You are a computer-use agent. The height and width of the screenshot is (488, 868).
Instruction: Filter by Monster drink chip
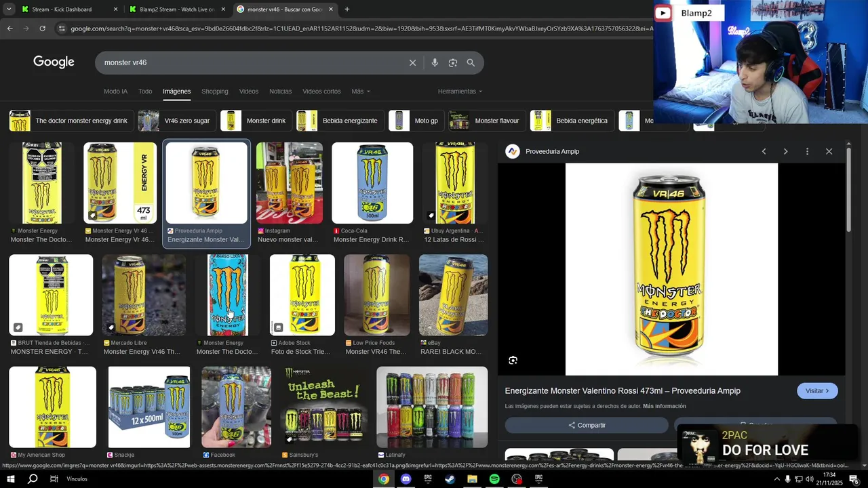pyautogui.click(x=256, y=121)
